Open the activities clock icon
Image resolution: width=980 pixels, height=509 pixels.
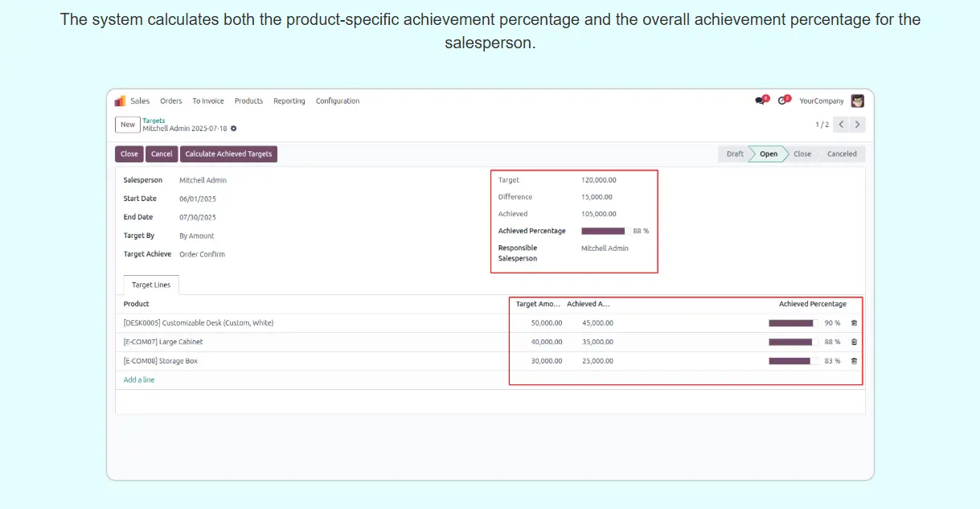pyautogui.click(x=782, y=101)
